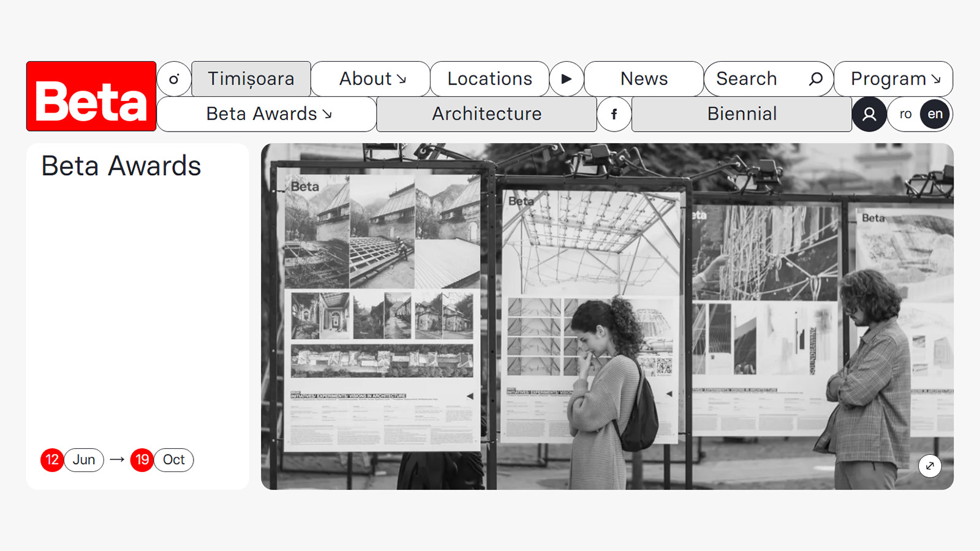The width and height of the screenshot is (980, 551).
Task: Go to the Locations page
Action: click(489, 79)
